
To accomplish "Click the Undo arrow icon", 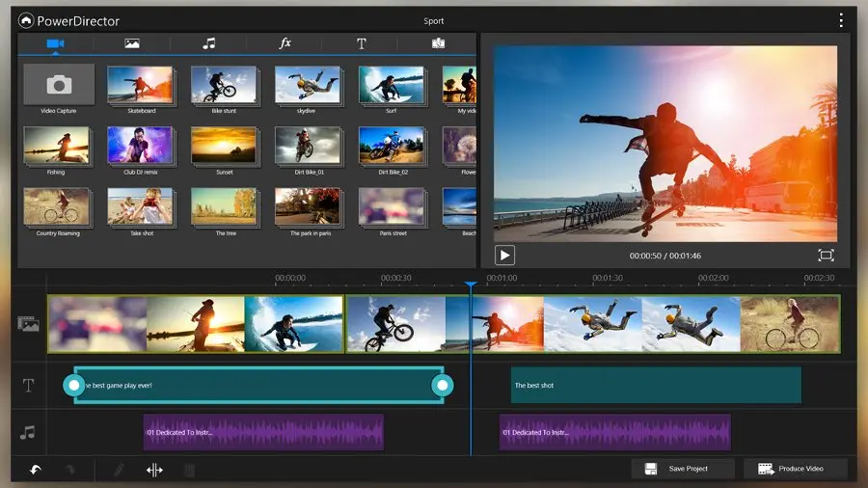I will 36,470.
